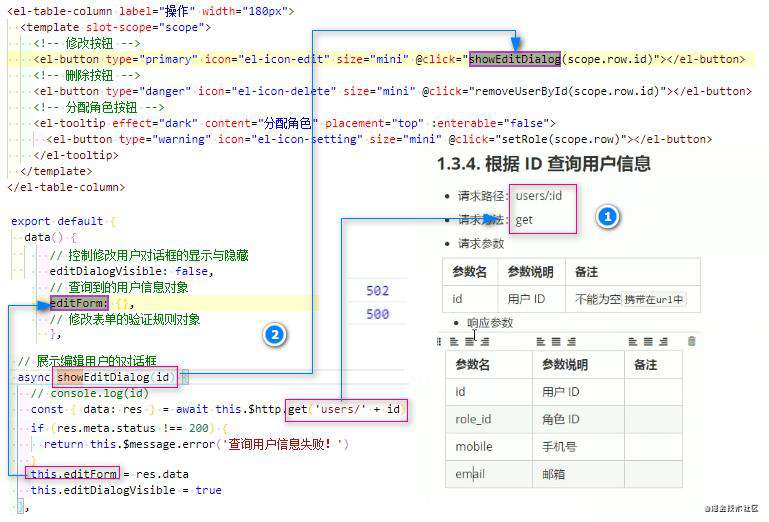Click the error string '查询用户信息失败！'

pyautogui.click(x=284, y=444)
